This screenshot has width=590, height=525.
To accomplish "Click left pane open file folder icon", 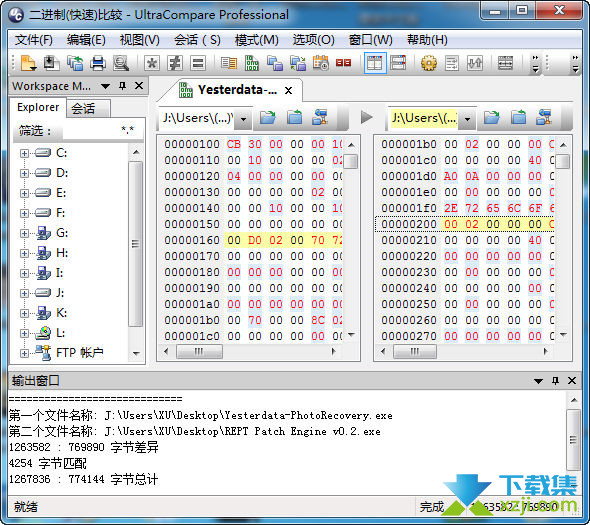I will tap(268, 117).
